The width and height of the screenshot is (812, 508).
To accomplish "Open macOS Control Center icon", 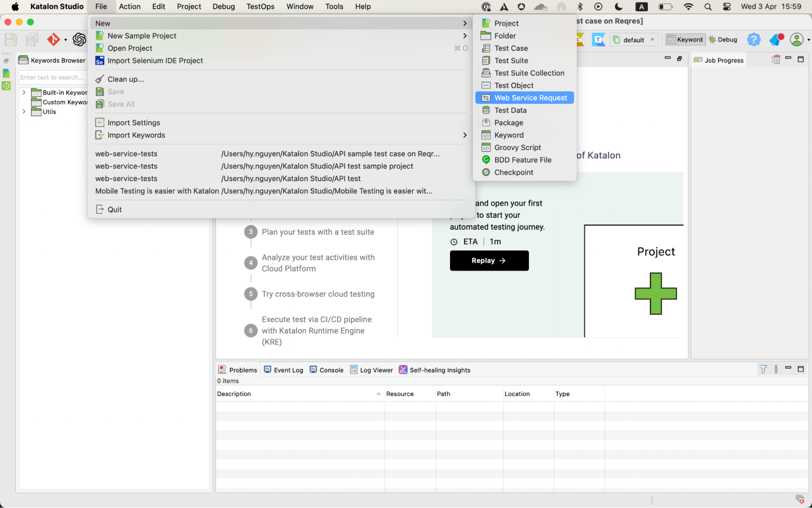I will click(x=727, y=7).
